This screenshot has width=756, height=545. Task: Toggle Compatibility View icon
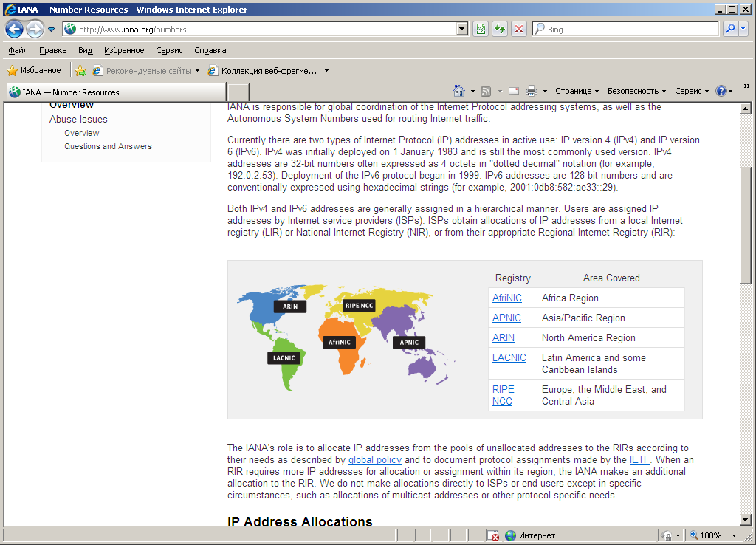[481, 30]
